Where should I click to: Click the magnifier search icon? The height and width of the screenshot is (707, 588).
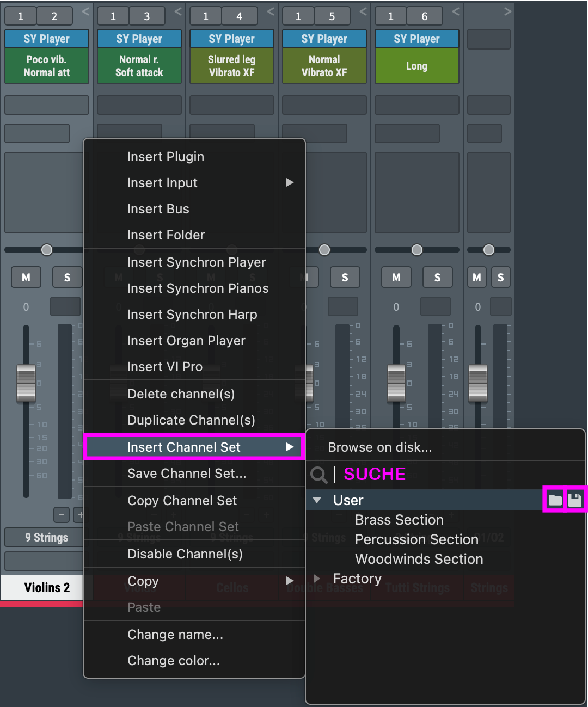(x=318, y=475)
